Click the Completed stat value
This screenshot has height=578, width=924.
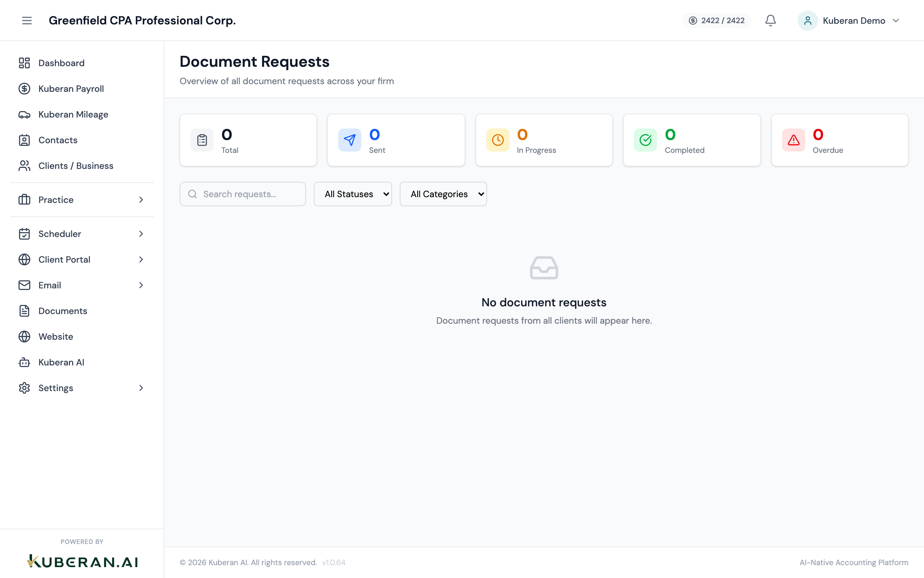coord(670,135)
